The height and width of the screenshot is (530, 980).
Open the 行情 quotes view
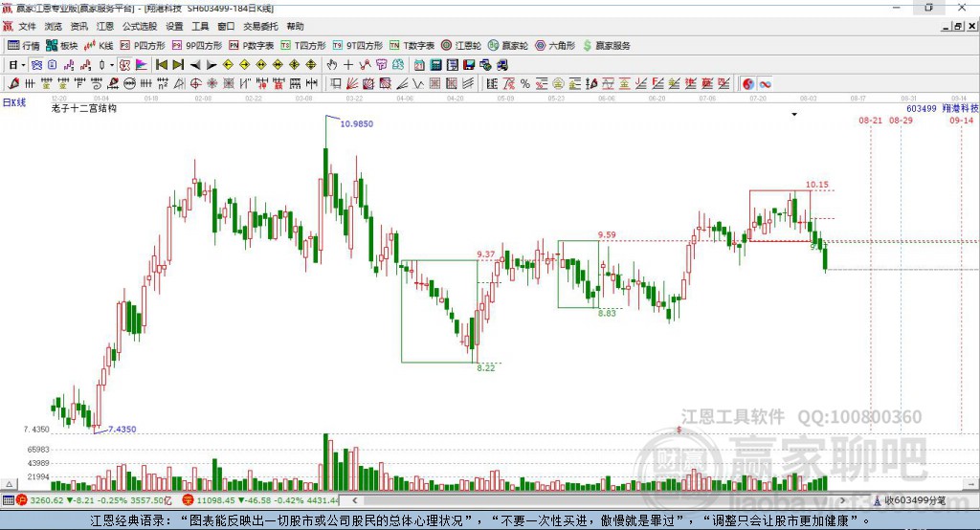tap(24, 46)
